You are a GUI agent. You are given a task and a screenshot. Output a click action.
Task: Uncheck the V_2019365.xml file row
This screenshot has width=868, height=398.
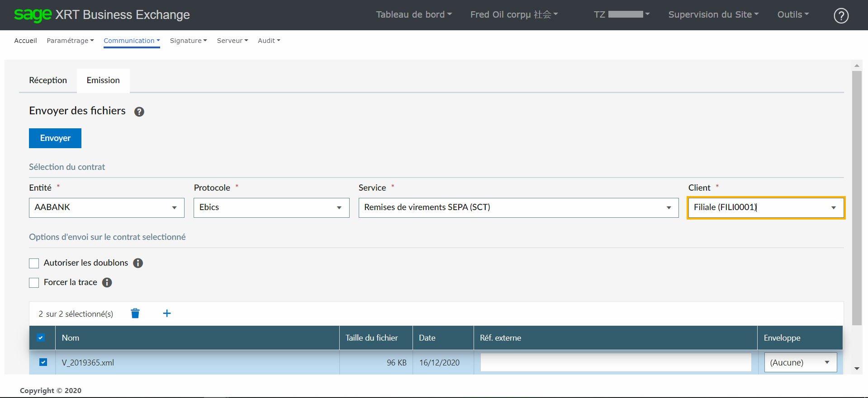tap(43, 362)
